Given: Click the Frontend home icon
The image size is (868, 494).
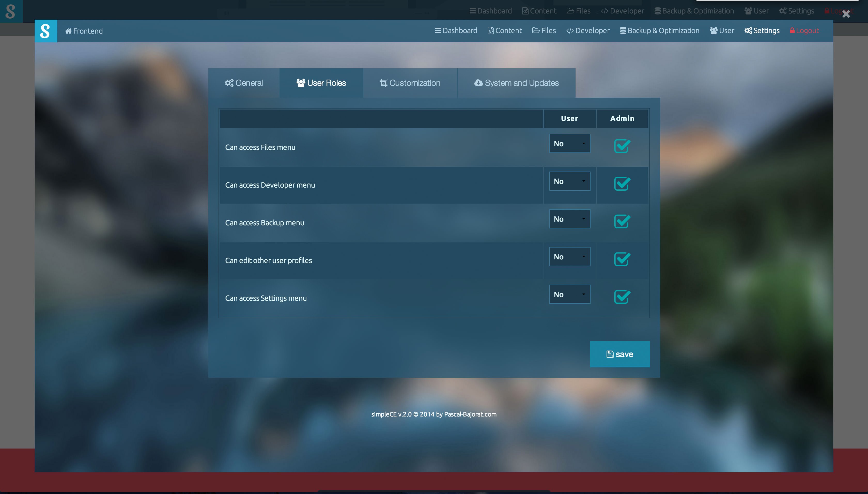Looking at the screenshot, I should (x=68, y=31).
